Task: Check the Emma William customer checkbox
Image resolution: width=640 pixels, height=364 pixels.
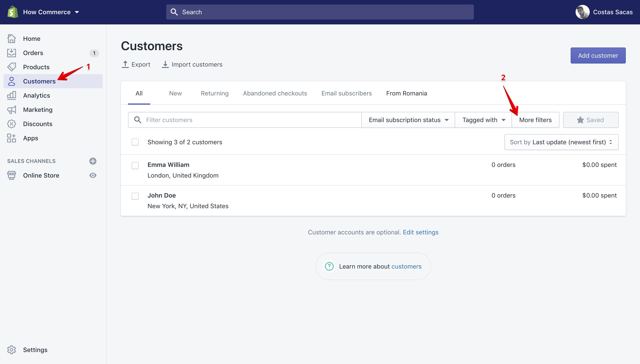Action: [135, 166]
